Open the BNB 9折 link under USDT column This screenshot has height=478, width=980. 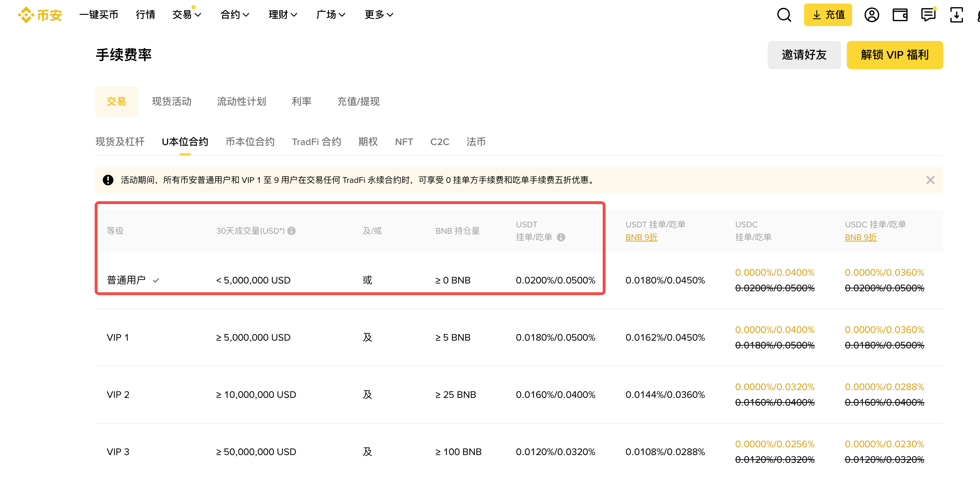642,237
